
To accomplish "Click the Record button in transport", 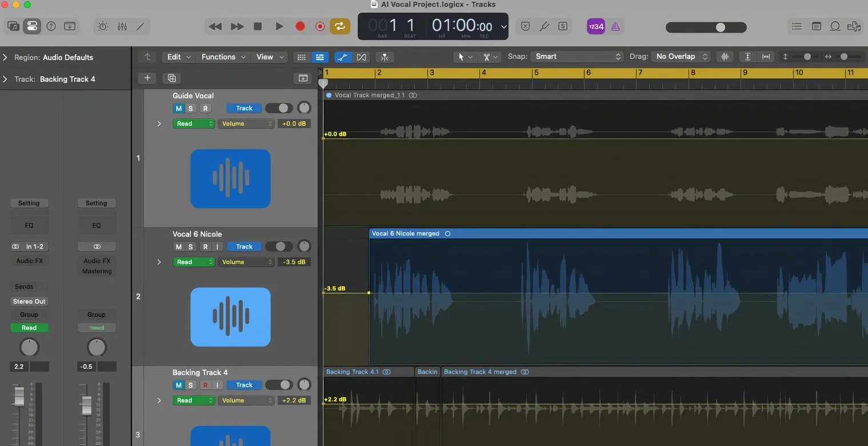I will click(x=300, y=26).
